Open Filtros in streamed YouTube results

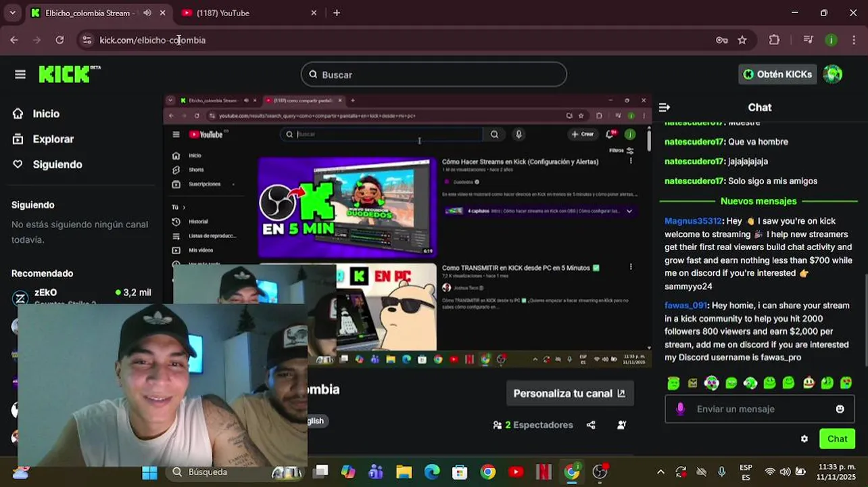[x=621, y=150]
